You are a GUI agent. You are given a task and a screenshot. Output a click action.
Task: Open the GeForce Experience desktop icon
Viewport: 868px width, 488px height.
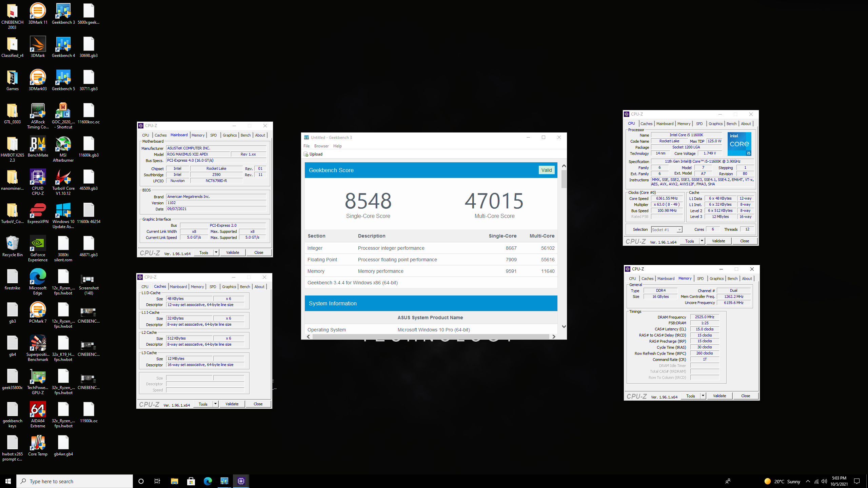[x=38, y=249]
